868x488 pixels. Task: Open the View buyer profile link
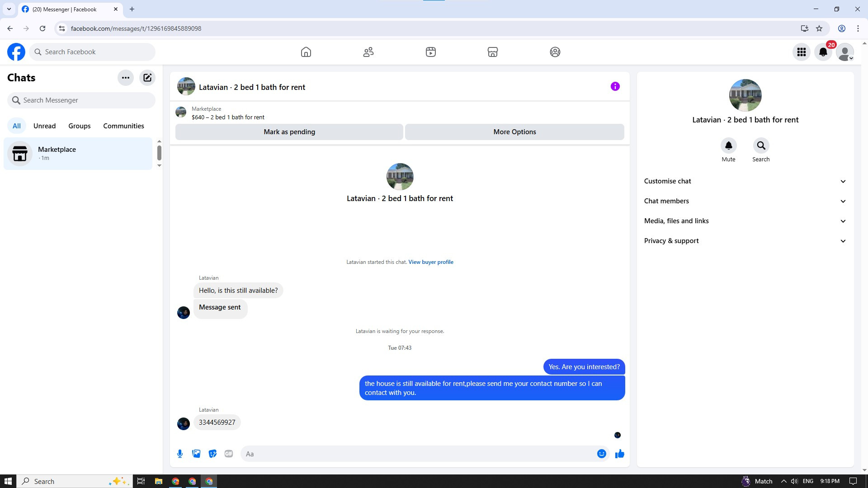(x=430, y=262)
